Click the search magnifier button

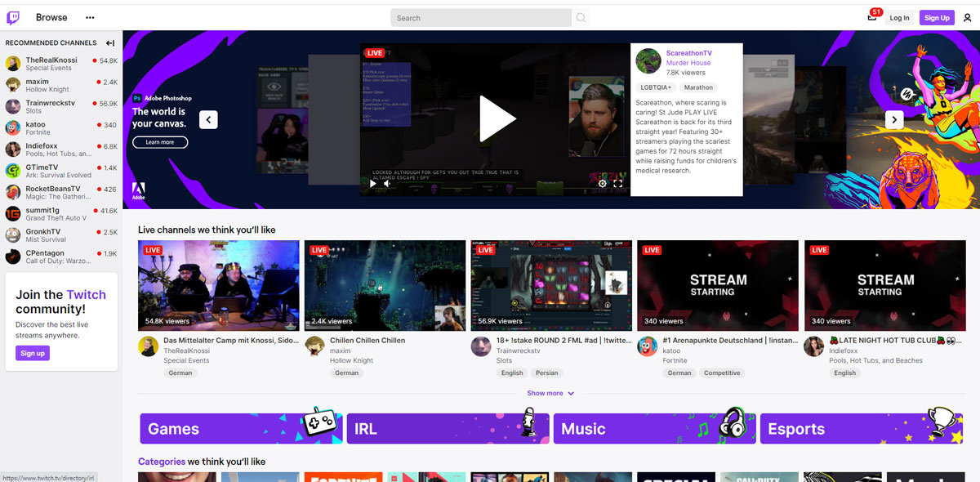(581, 17)
